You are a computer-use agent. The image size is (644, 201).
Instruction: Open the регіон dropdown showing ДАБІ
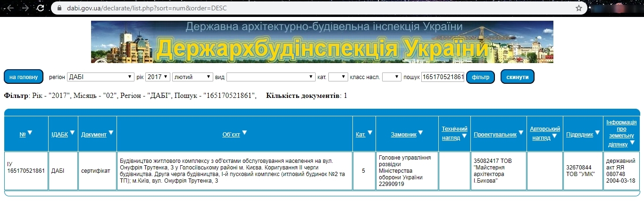101,77
